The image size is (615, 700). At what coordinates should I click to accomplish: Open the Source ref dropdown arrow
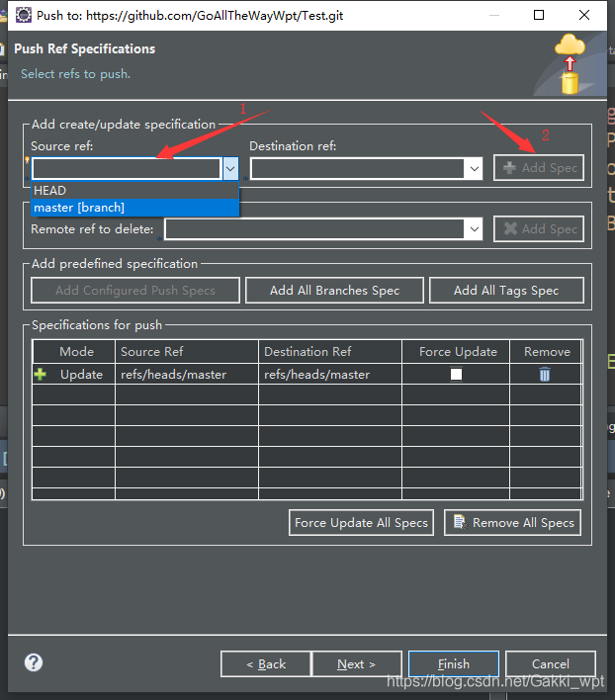click(230, 169)
